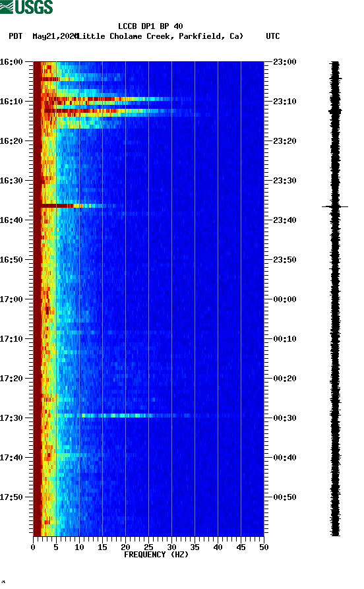Click the 50 Hz frequency tick label
The image size is (364, 589).
click(x=264, y=547)
